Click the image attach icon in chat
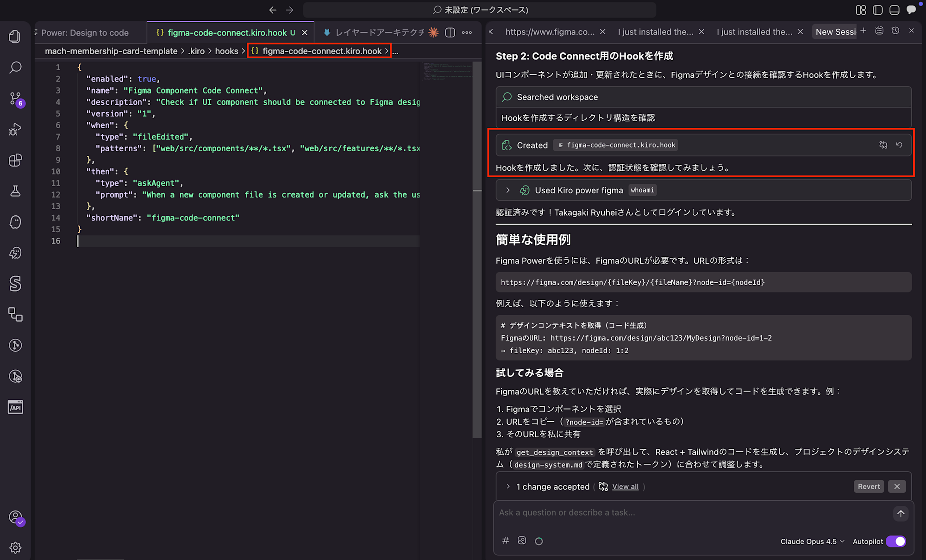 point(522,540)
